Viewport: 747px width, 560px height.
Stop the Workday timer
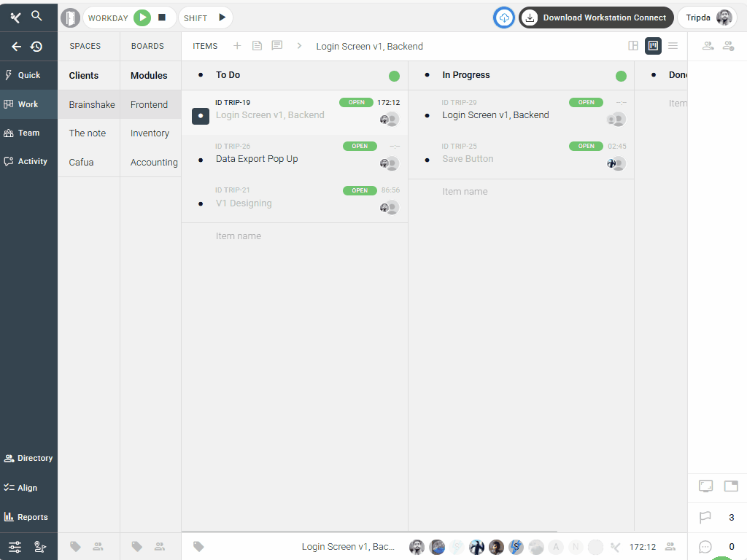[162, 17]
